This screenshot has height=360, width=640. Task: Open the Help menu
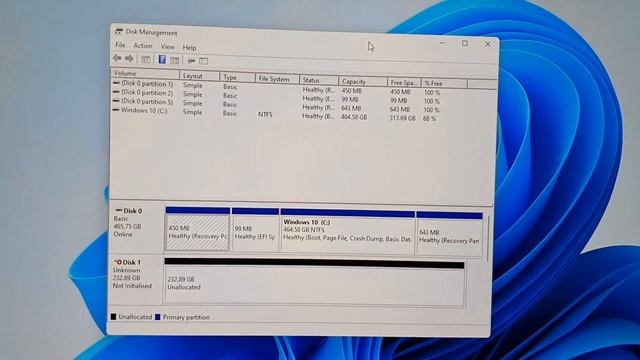(x=189, y=47)
